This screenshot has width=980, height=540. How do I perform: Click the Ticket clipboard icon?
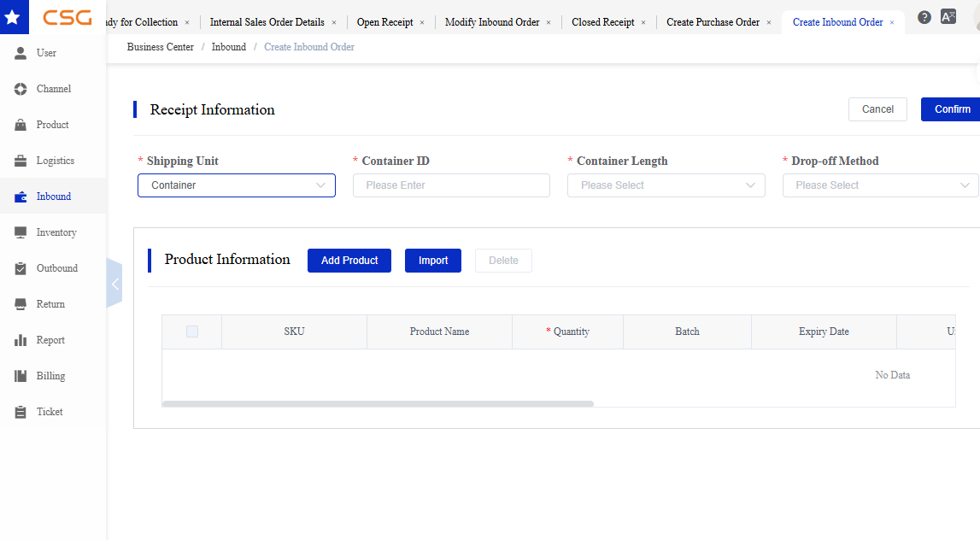click(x=21, y=412)
